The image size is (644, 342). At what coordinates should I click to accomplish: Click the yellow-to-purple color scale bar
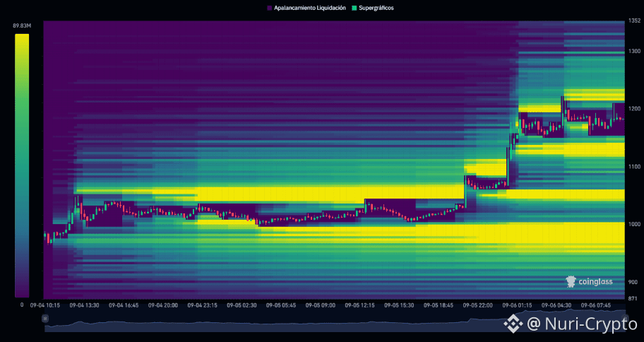click(22, 165)
